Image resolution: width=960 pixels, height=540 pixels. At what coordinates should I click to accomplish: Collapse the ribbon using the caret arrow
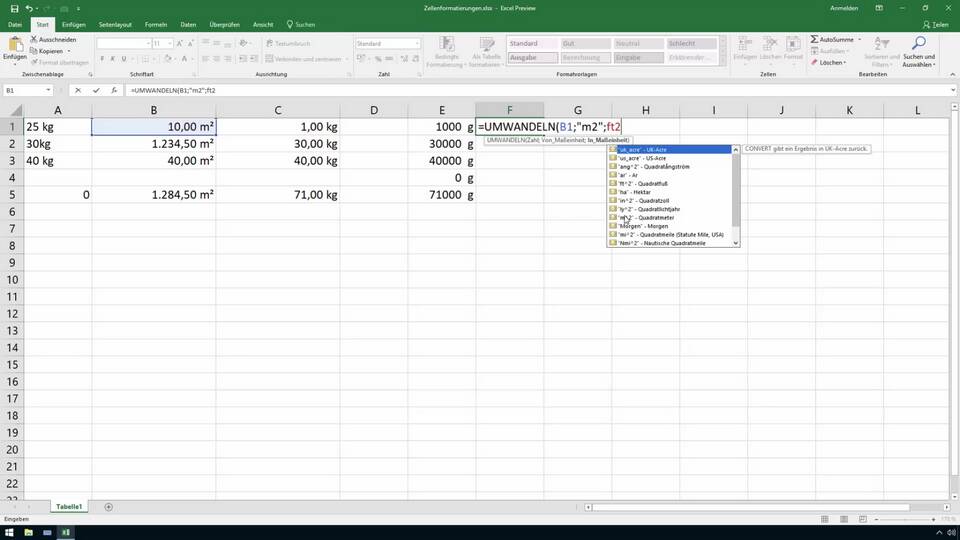click(950, 75)
